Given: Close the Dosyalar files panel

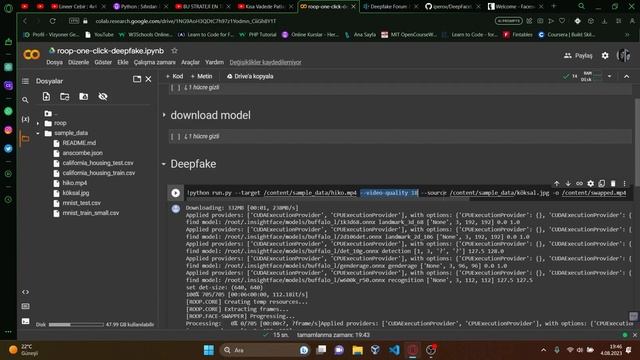Looking at the screenshot, I should point(149,79).
